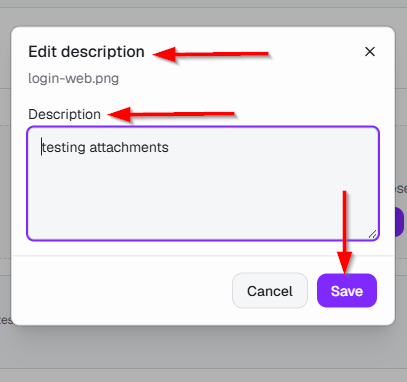The width and height of the screenshot is (407, 382).
Task: Click red arrow pointing to Save
Action: (x=345, y=232)
